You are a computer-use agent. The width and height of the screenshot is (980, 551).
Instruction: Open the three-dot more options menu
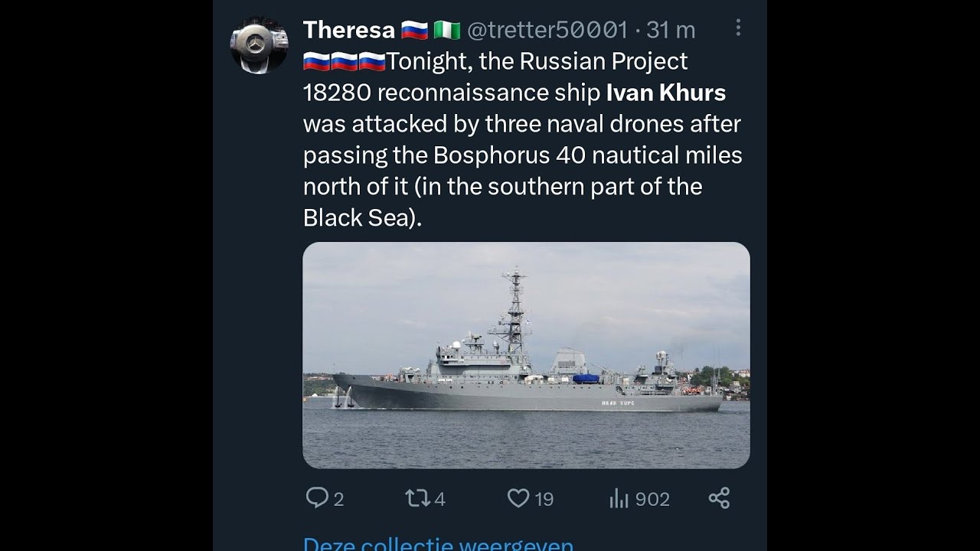click(x=738, y=28)
